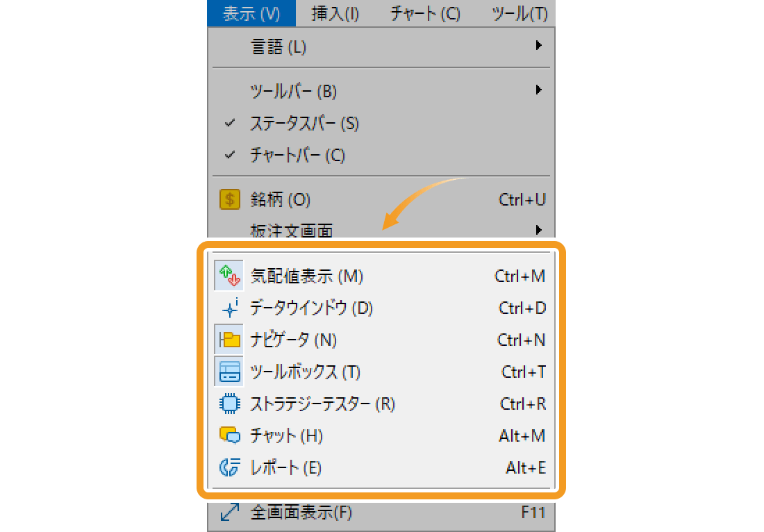Click the Toolbox (ツールボックス) icon
The image size is (764, 532).
pos(229,372)
